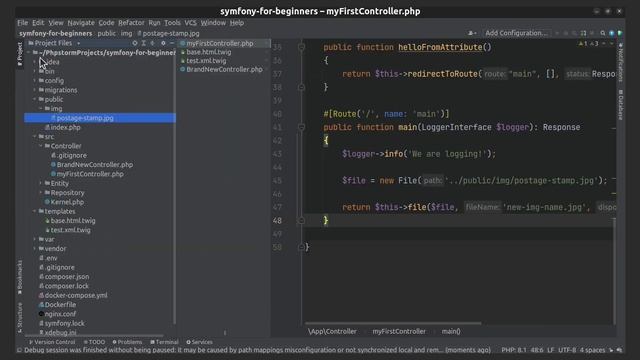Open the Code menu
640x360 pixels.
coord(106,23)
